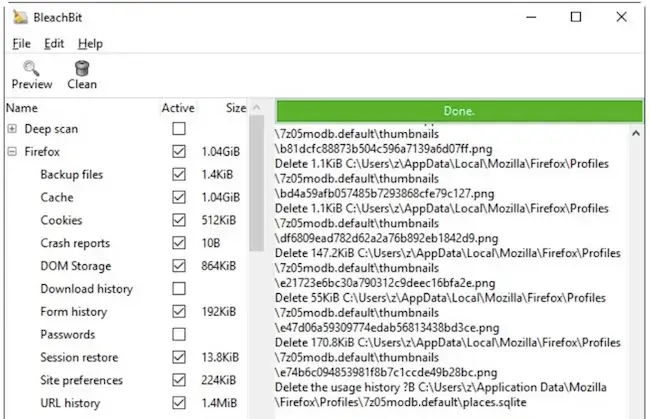Click the Preview magnifier icon
Screen dimensions: 650x419
31,68
